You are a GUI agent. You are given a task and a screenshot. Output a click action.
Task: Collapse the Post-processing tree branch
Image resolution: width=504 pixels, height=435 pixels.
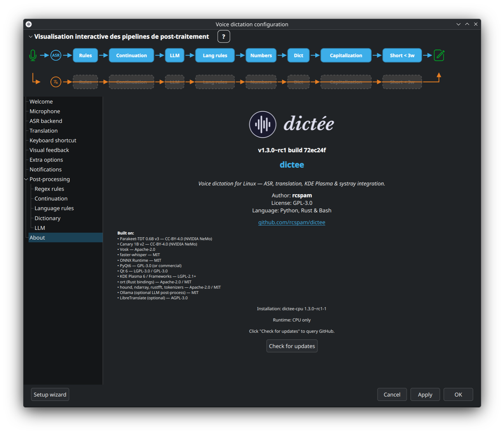tap(26, 179)
